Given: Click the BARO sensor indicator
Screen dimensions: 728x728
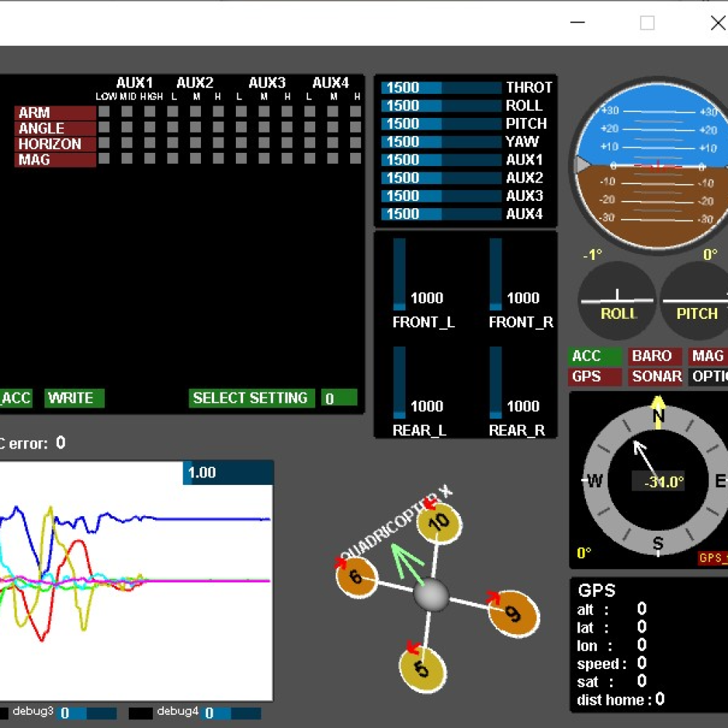Looking at the screenshot, I should pos(655,356).
